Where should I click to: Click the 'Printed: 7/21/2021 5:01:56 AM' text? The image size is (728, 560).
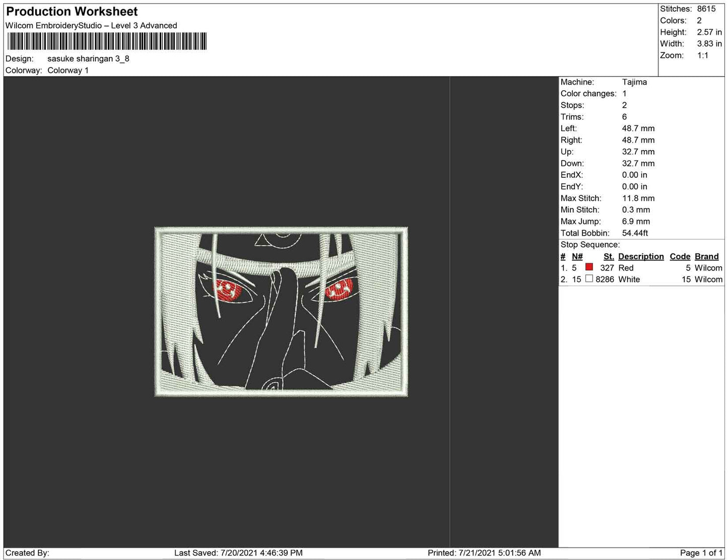coord(484,553)
